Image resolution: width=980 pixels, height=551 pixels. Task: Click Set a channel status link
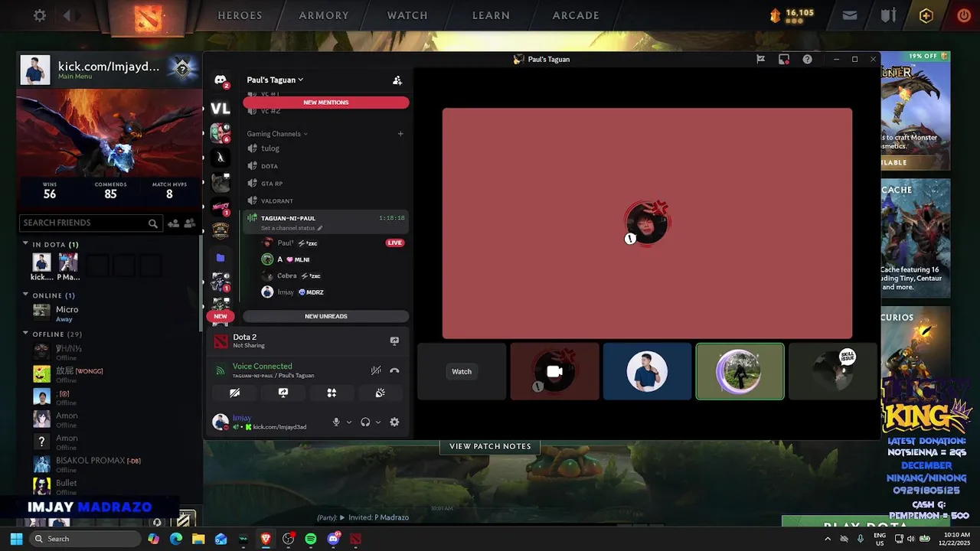point(292,228)
